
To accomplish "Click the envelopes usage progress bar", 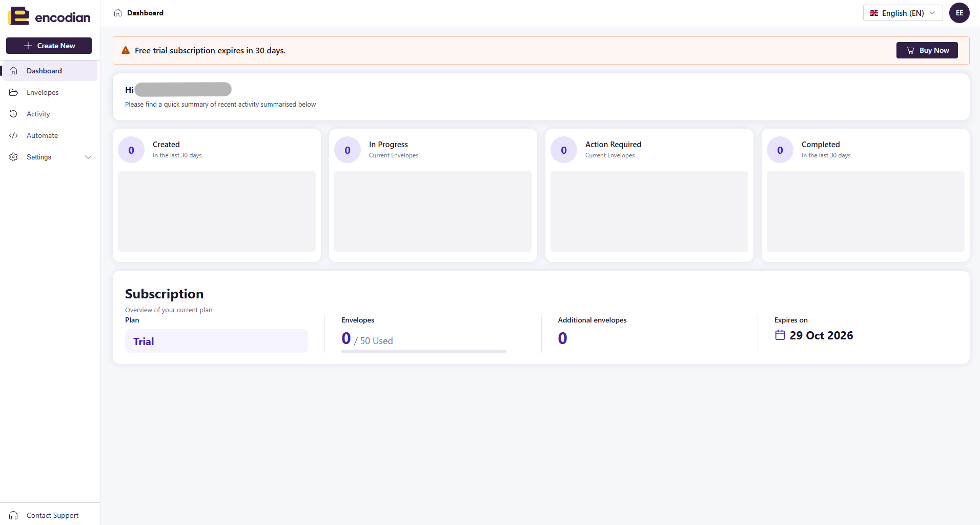I will coord(424,351).
